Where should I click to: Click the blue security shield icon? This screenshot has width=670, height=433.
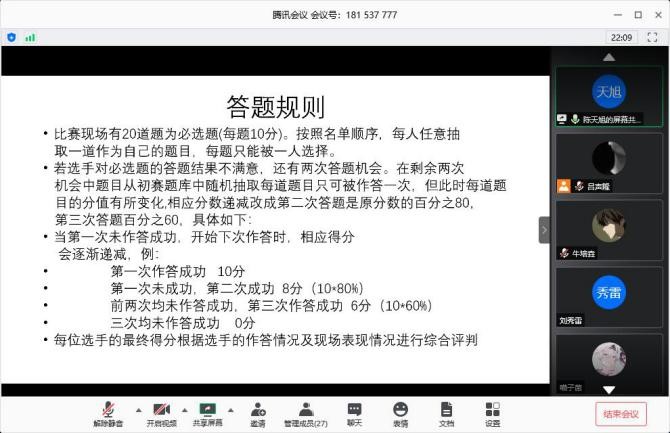tap(12, 37)
